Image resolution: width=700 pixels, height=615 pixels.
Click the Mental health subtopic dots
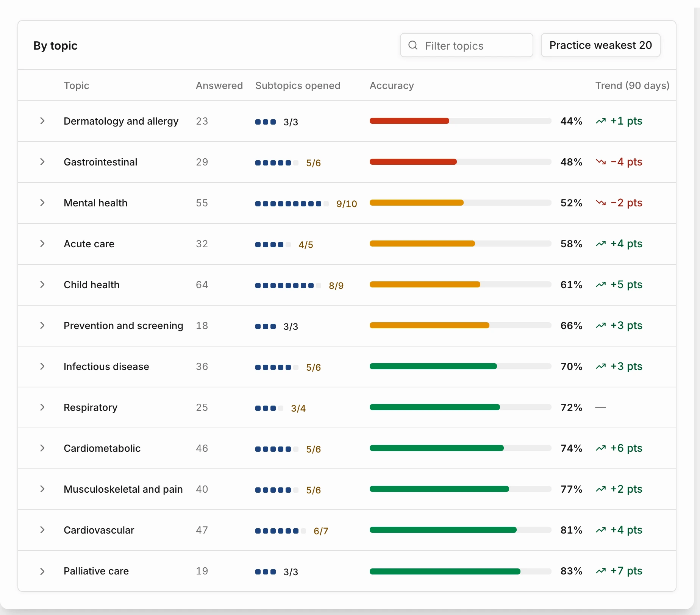292,204
